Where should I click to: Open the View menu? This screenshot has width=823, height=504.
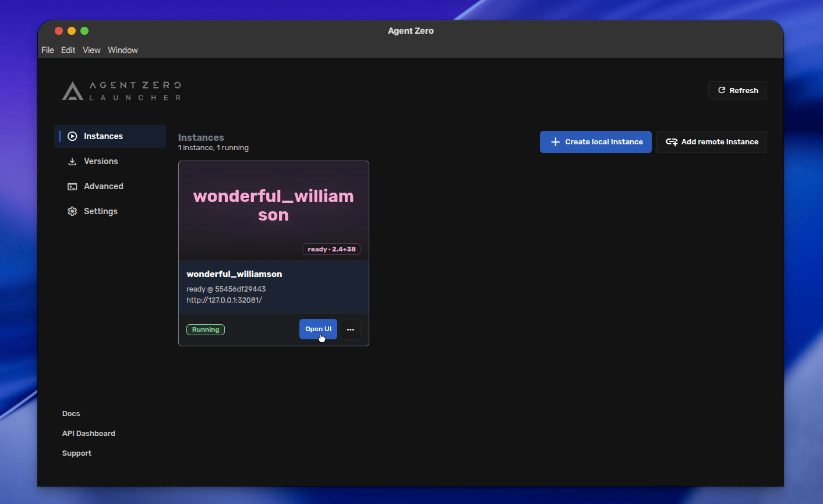(x=91, y=50)
